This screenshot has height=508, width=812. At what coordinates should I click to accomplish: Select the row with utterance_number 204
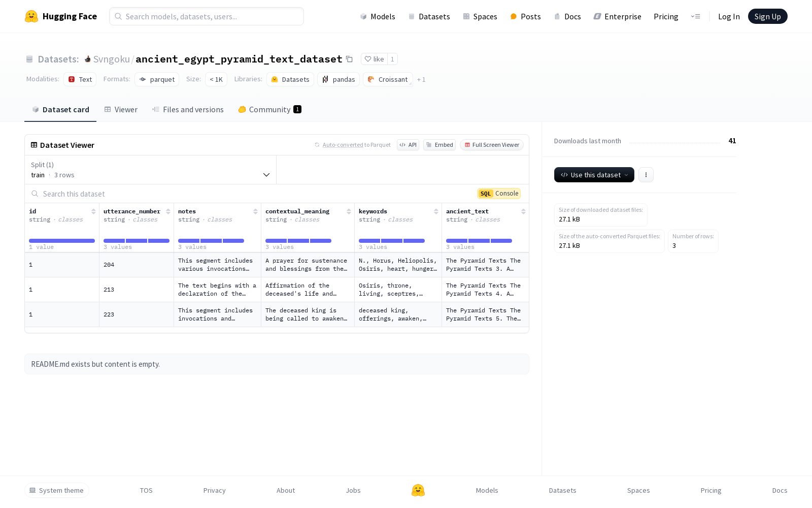pos(277,265)
